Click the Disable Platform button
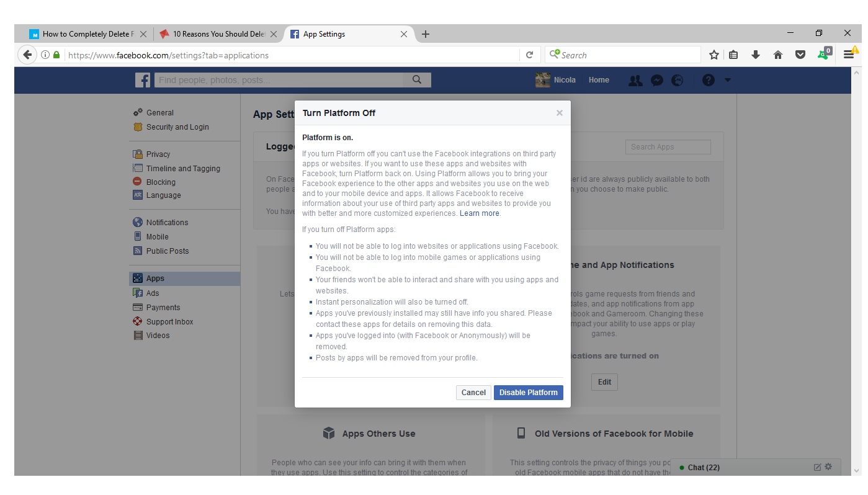This screenshot has height=495, width=868. pos(529,393)
